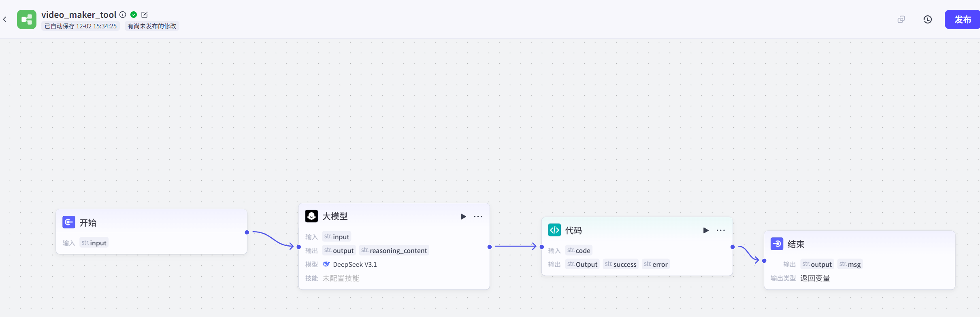980x317 pixels.
Task: Click 结束 node input connection port
Action: point(764,261)
